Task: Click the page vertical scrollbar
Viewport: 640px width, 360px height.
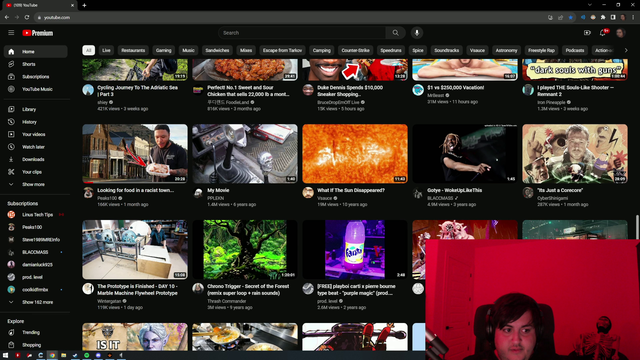Action: [638, 227]
